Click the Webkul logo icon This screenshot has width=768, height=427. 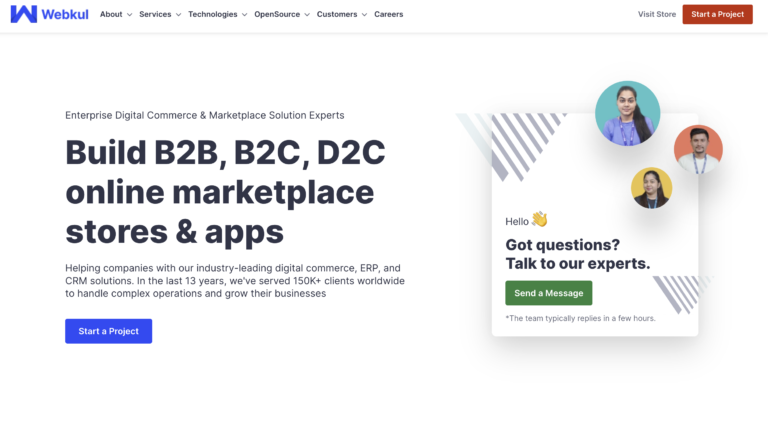24,14
